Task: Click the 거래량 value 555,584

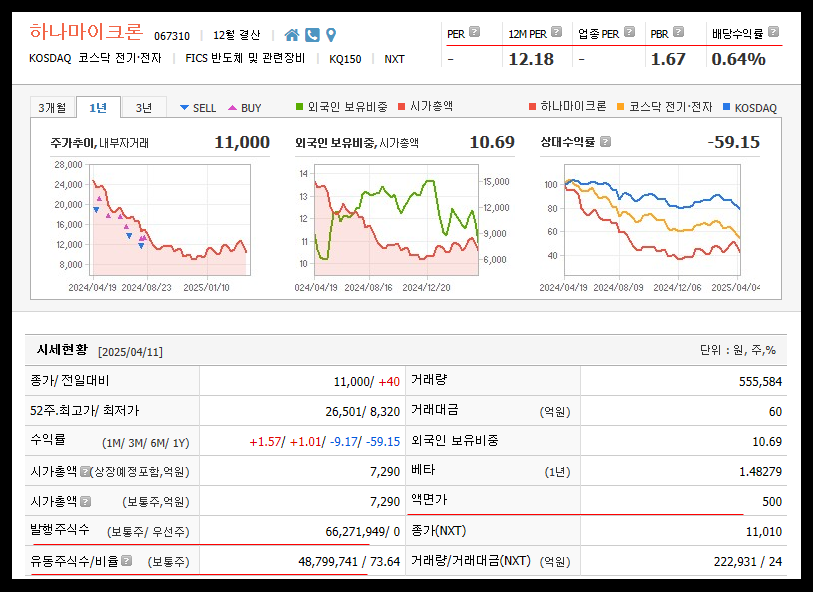Action: 760,382
